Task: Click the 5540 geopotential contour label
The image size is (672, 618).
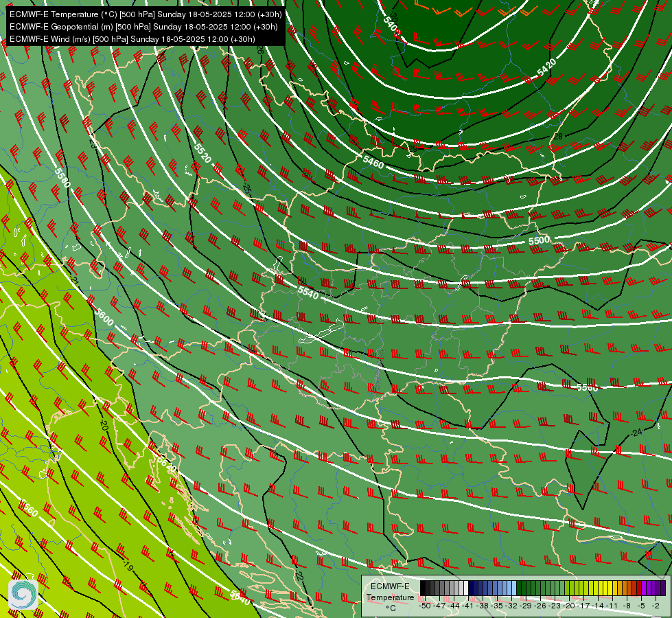Action: click(x=308, y=293)
